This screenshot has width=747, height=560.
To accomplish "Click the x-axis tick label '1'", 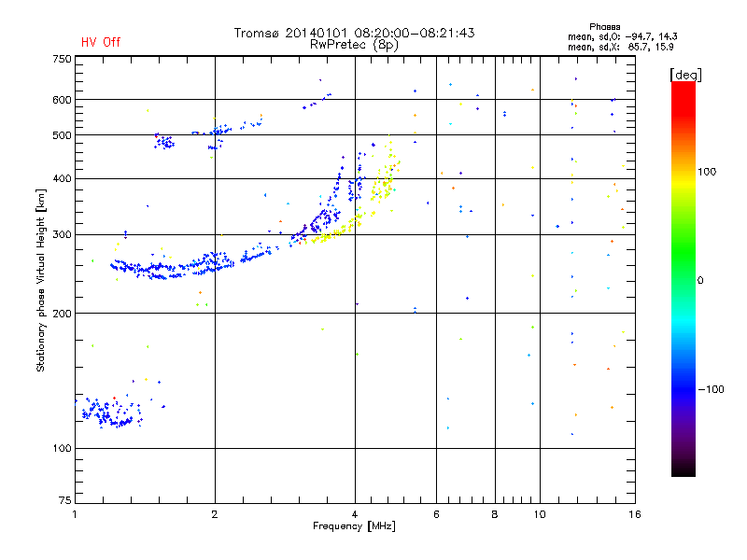I will coord(75,514).
